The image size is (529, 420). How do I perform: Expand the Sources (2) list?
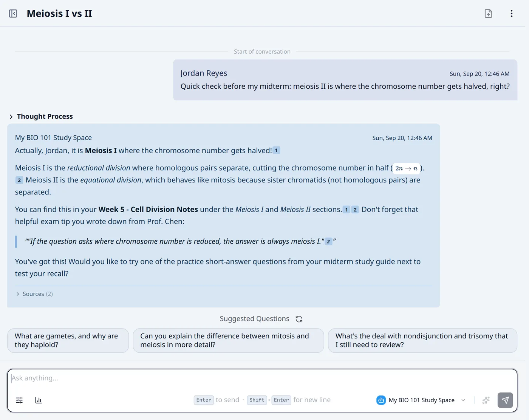click(34, 294)
